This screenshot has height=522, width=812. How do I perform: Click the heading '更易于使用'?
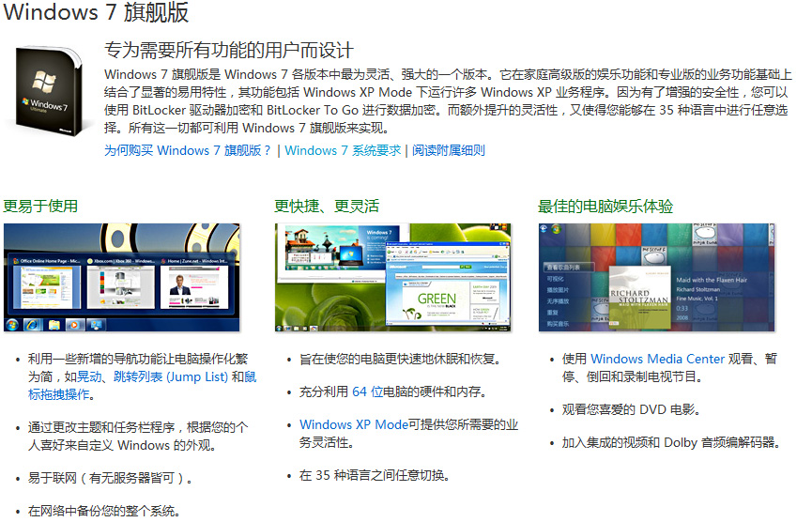(x=40, y=207)
